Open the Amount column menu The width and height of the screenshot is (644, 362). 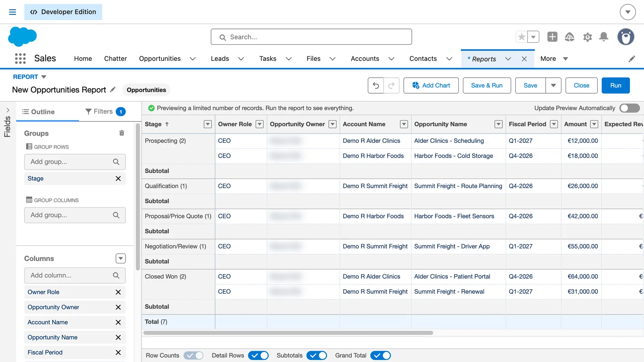[x=594, y=124]
